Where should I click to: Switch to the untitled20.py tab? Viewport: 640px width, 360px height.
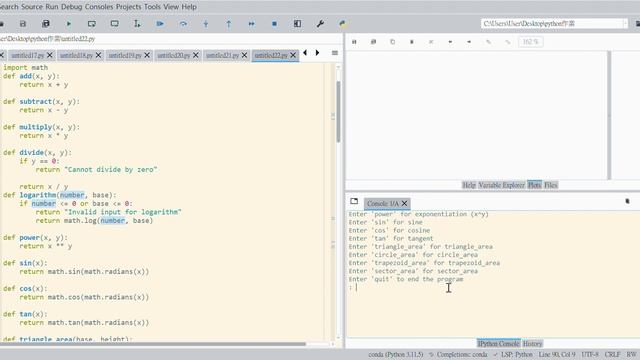click(x=173, y=55)
